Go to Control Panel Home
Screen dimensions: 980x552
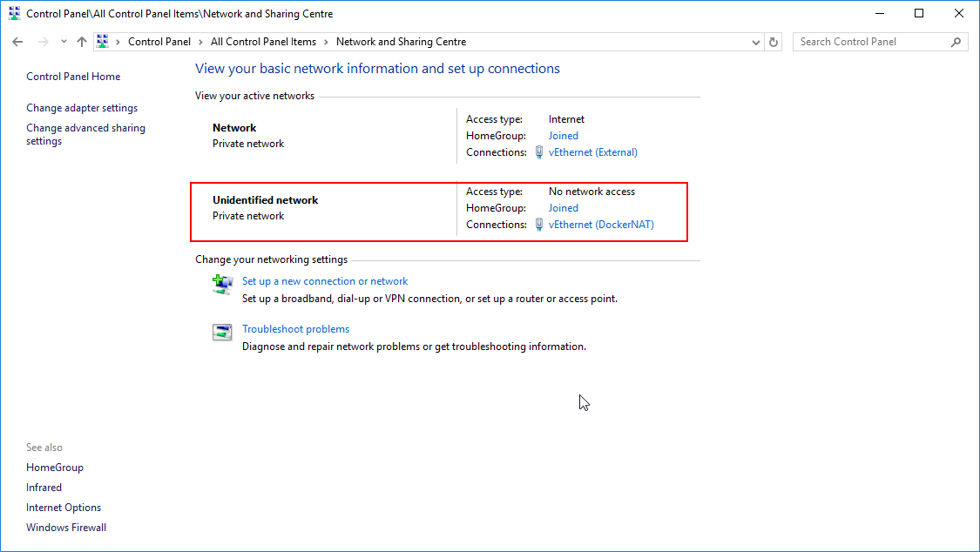(x=73, y=77)
